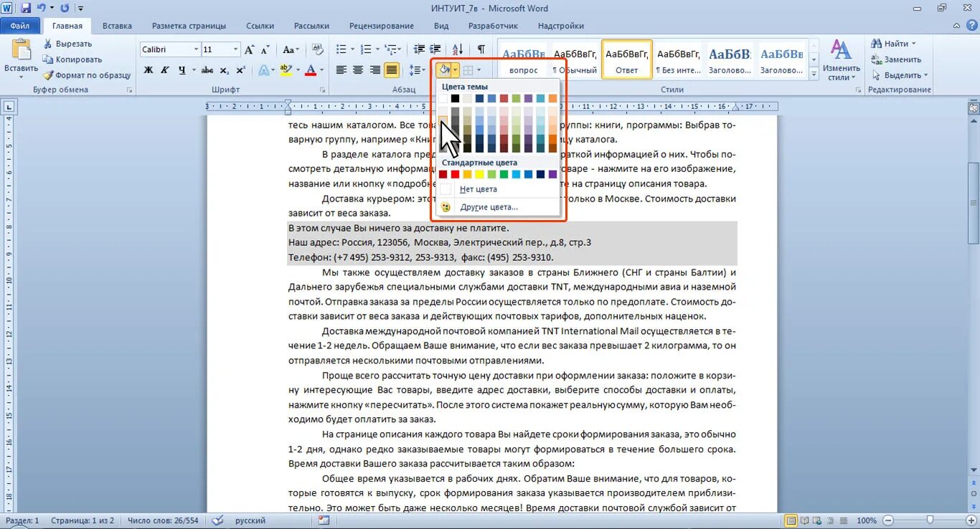Apply strikethrough abc formatting
The image size is (980, 529).
pos(207,70)
